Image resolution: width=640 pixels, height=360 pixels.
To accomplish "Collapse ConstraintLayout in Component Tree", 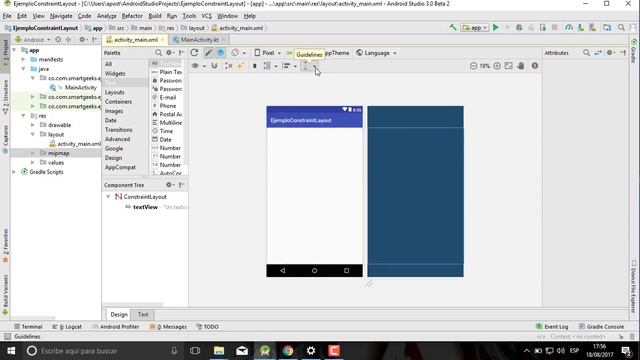I will [108, 197].
